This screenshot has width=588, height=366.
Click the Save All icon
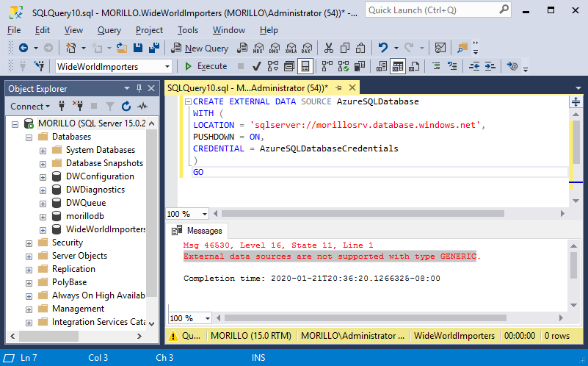point(154,48)
